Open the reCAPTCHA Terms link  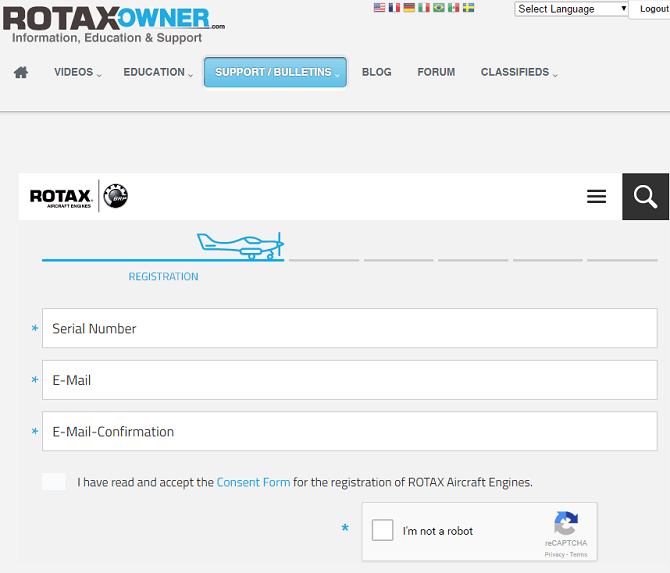tap(579, 555)
